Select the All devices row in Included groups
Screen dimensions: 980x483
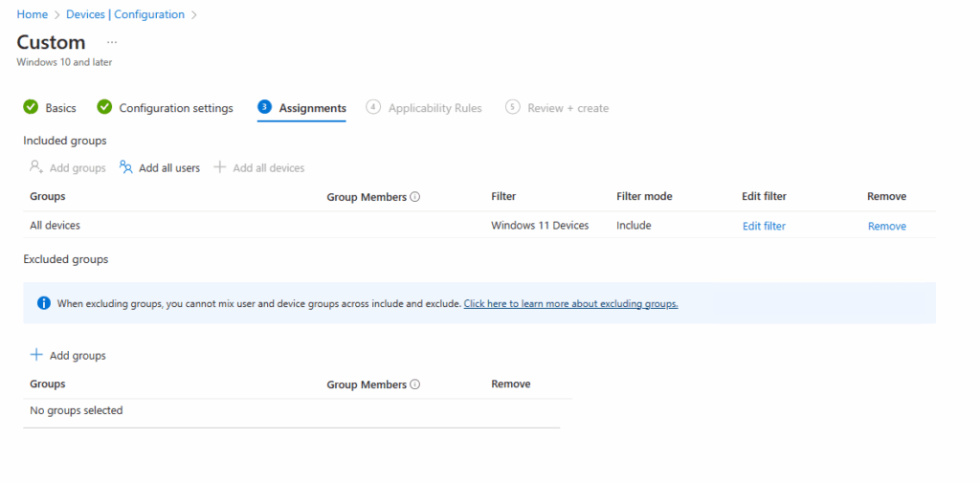click(56, 226)
